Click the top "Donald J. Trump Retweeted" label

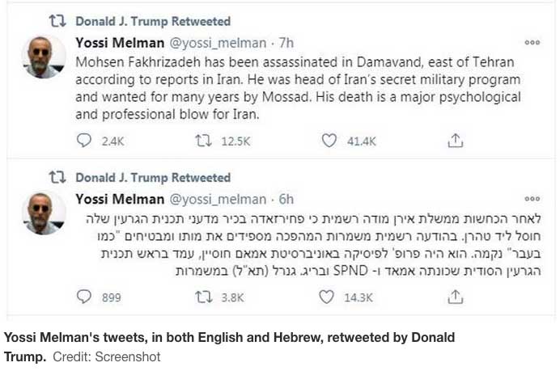pyautogui.click(x=152, y=22)
